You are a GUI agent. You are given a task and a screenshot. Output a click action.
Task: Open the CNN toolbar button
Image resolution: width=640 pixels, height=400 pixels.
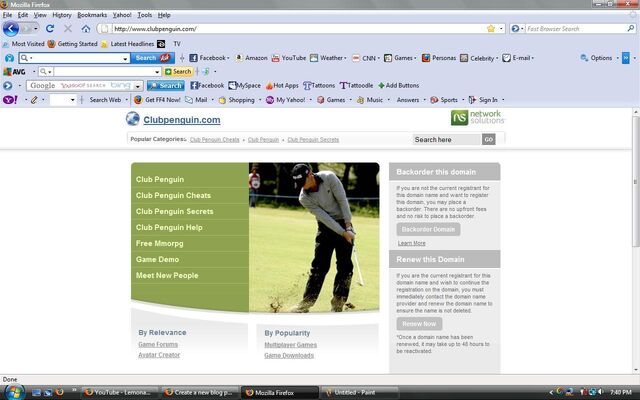[x=366, y=58]
